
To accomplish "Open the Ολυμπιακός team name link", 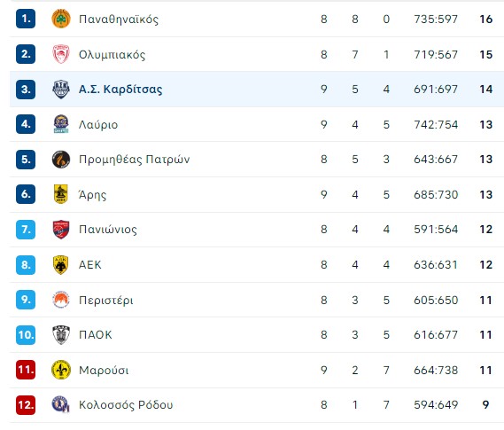I will 112,55.
